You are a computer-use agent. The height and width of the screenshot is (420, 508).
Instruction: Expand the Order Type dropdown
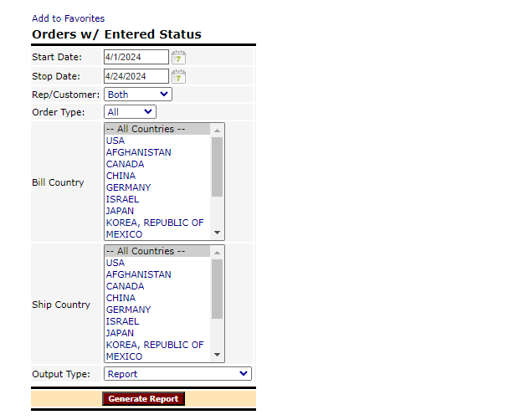130,111
